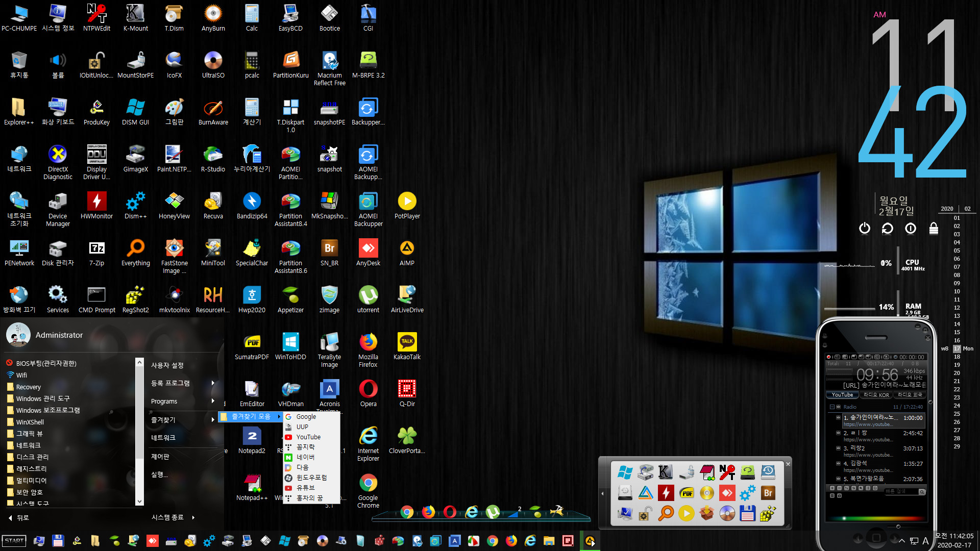Click the START button
Viewport: 980px width, 551px height.
tap(14, 541)
